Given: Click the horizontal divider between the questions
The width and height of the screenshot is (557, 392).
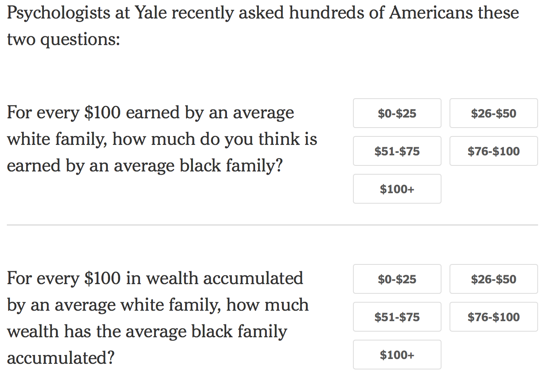Looking at the screenshot, I should [x=272, y=225].
